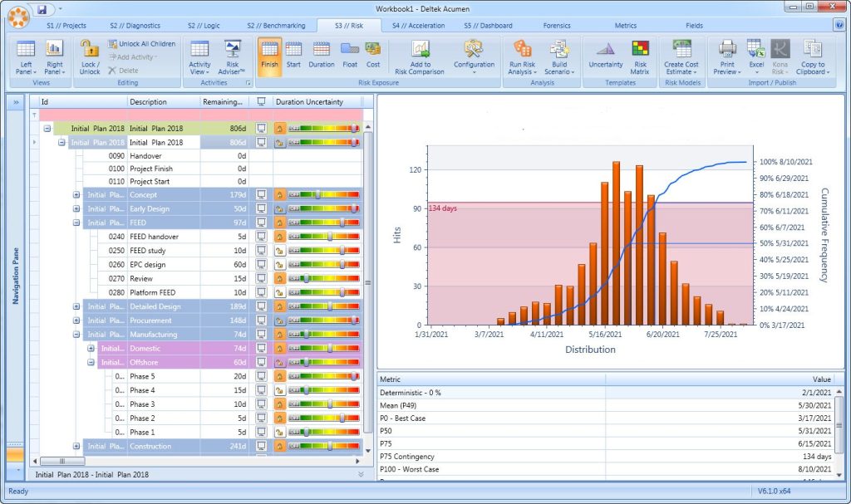The width and height of the screenshot is (851, 504).
Task: Open the Left Panel views menu
Action: point(26,57)
